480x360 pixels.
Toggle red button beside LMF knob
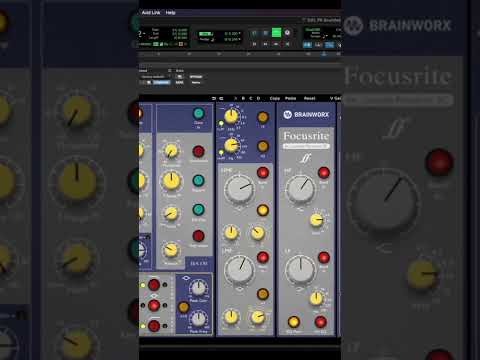263,257
